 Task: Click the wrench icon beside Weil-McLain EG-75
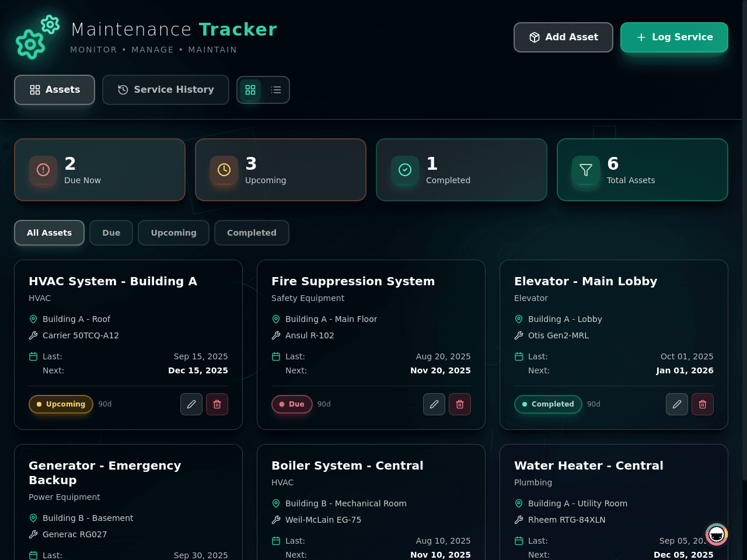pos(276,520)
